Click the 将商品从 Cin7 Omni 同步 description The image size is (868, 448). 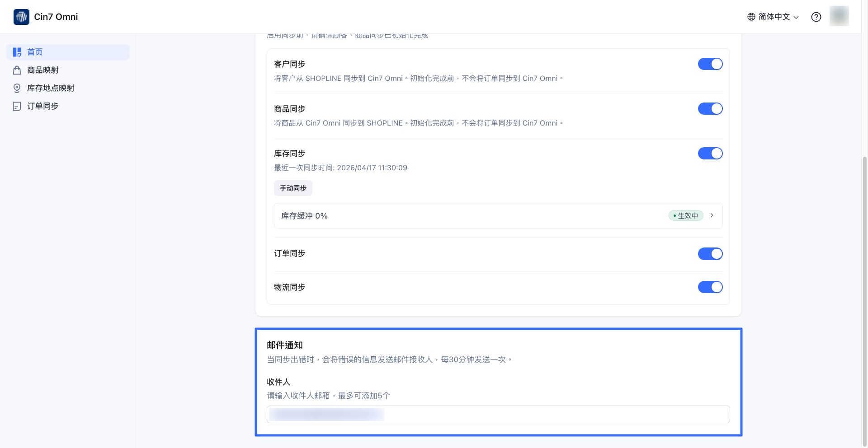pos(419,123)
